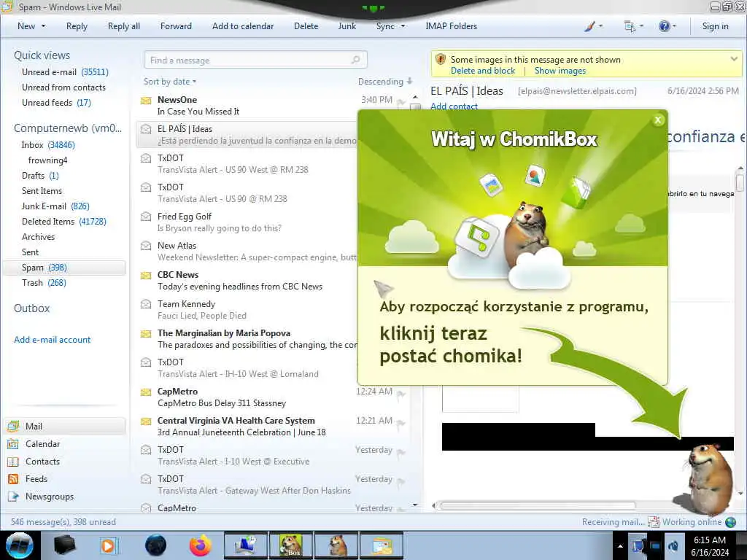Click Add e-mail account link
This screenshot has width=747, height=560.
pyautogui.click(x=52, y=340)
